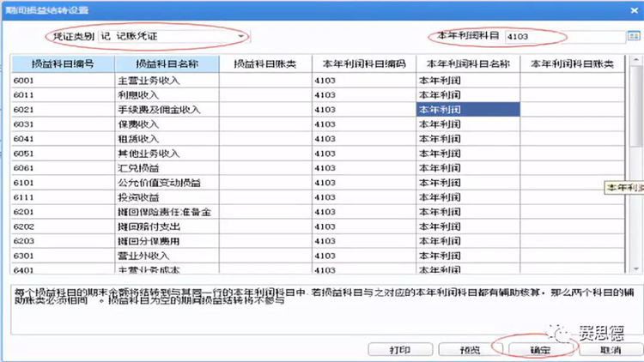Click the lookup icon beside 本年利润科目 field
Image resolution: width=644 pixels, height=362 pixels.
click(x=634, y=37)
